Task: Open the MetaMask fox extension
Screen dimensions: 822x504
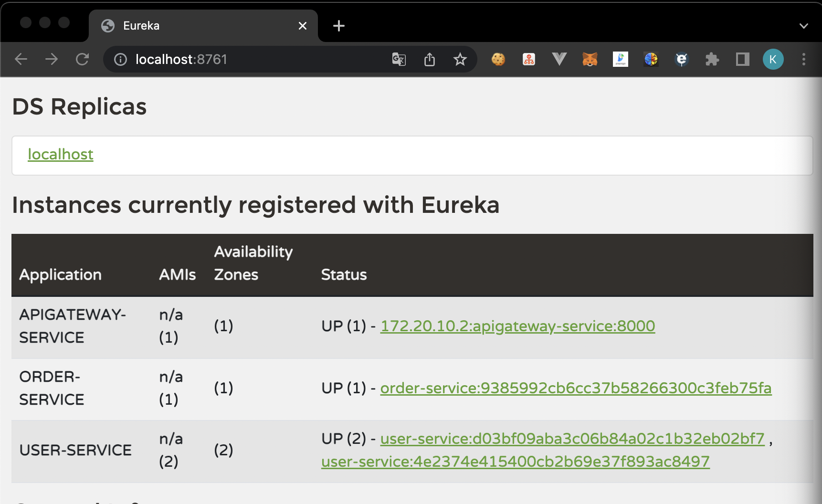Action: point(590,59)
